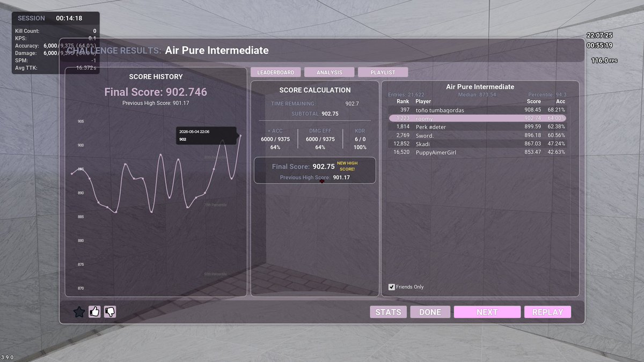The image size is (644, 362).
Task: Click the Done button
Action: coord(430,312)
